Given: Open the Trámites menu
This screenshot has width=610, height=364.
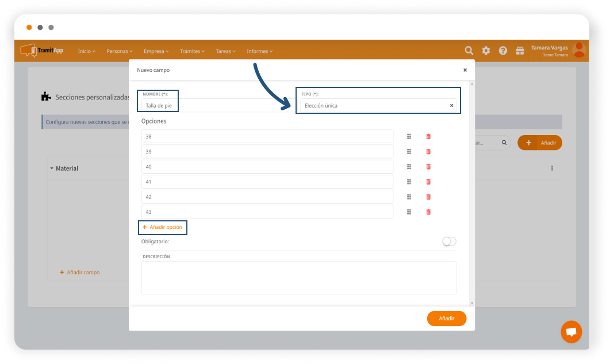Looking at the screenshot, I should (x=192, y=51).
